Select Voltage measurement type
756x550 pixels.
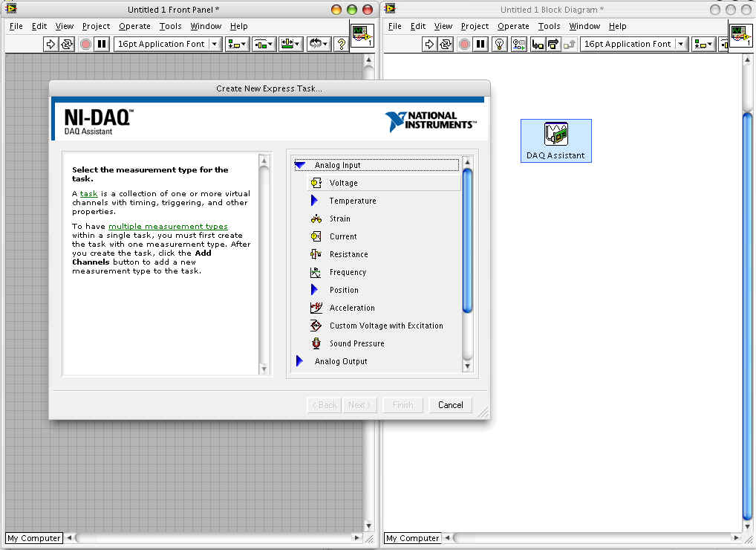pos(383,183)
